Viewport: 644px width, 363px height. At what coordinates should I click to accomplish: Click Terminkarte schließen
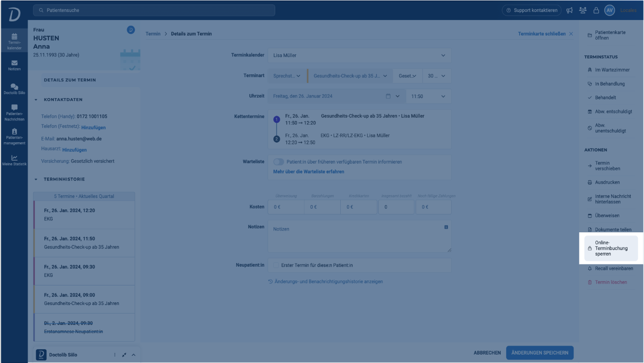(x=545, y=34)
